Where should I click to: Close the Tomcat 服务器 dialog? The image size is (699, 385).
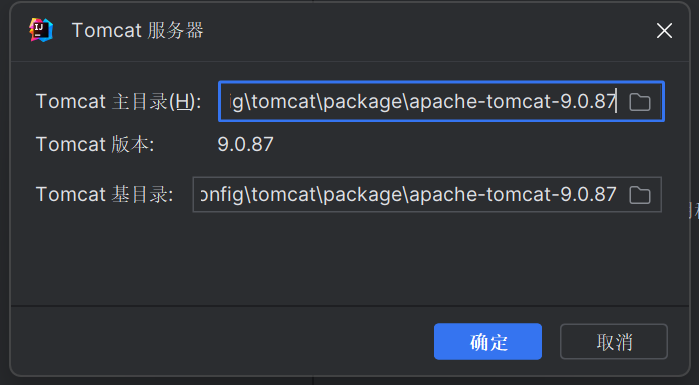tap(664, 31)
